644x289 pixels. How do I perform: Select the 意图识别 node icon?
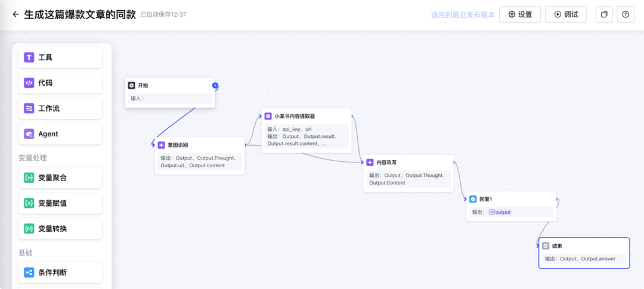(161, 145)
